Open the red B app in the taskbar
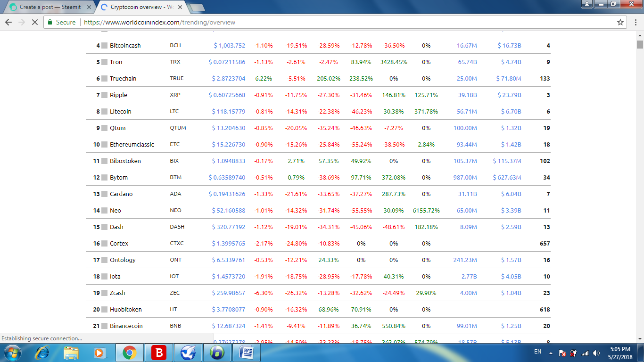This screenshot has width=644, height=362. pos(158,353)
